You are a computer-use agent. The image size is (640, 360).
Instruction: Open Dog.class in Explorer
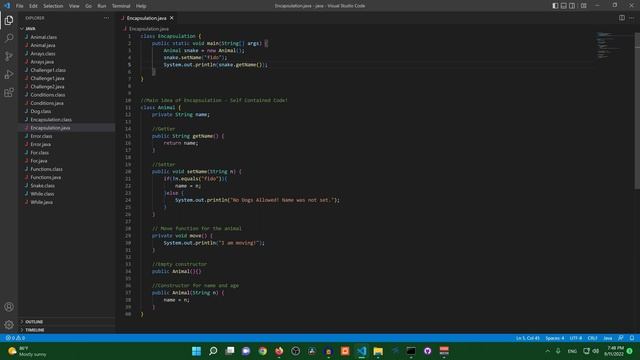coord(41,111)
